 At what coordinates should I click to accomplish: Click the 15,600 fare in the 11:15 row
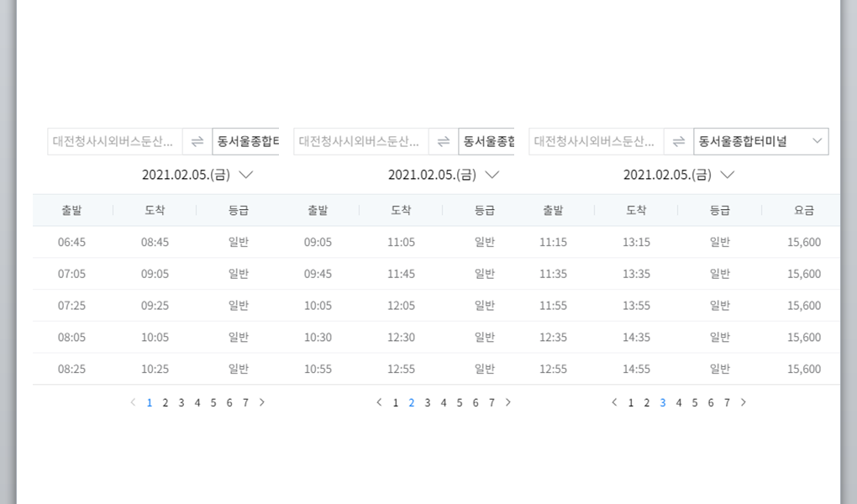(804, 242)
